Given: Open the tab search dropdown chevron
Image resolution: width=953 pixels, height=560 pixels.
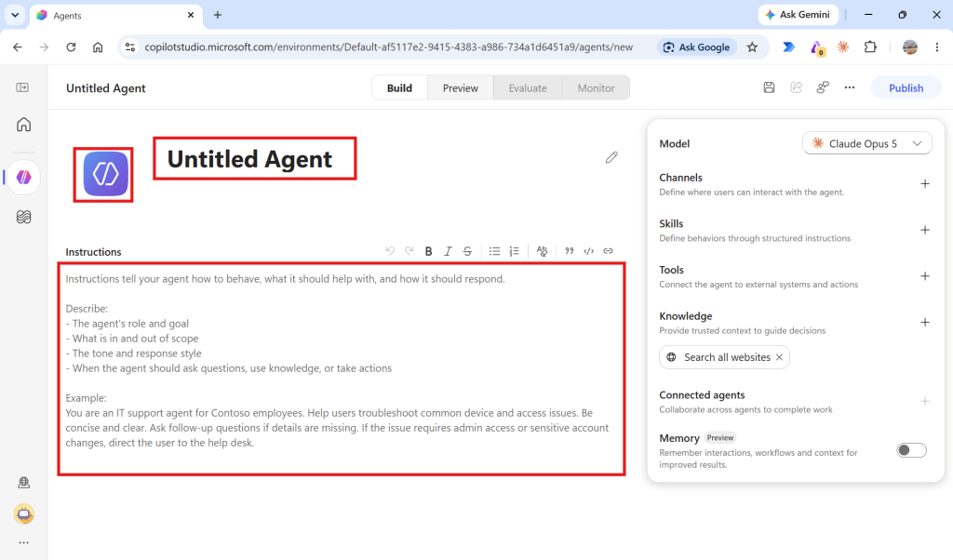Looking at the screenshot, I should point(15,15).
